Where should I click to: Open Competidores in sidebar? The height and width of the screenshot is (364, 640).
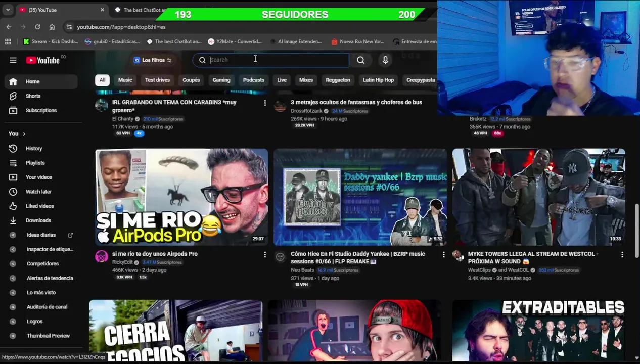pos(41,264)
